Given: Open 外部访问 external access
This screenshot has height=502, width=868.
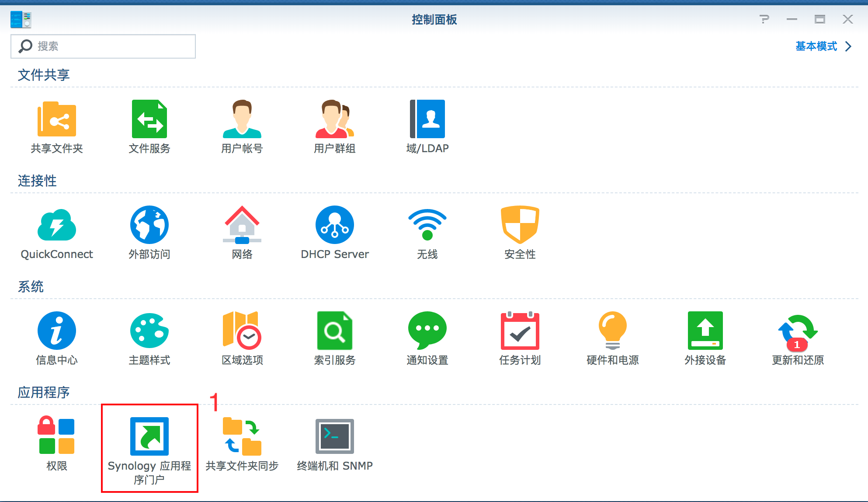Looking at the screenshot, I should click(x=149, y=225).
